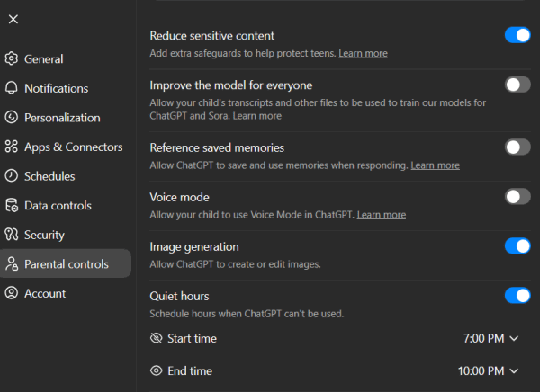
Task: Click the General gear icon
Action: [x=12, y=59]
